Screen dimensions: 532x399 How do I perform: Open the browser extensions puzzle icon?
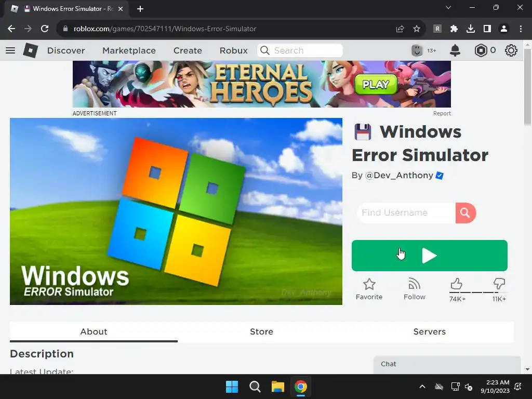pyautogui.click(x=454, y=29)
